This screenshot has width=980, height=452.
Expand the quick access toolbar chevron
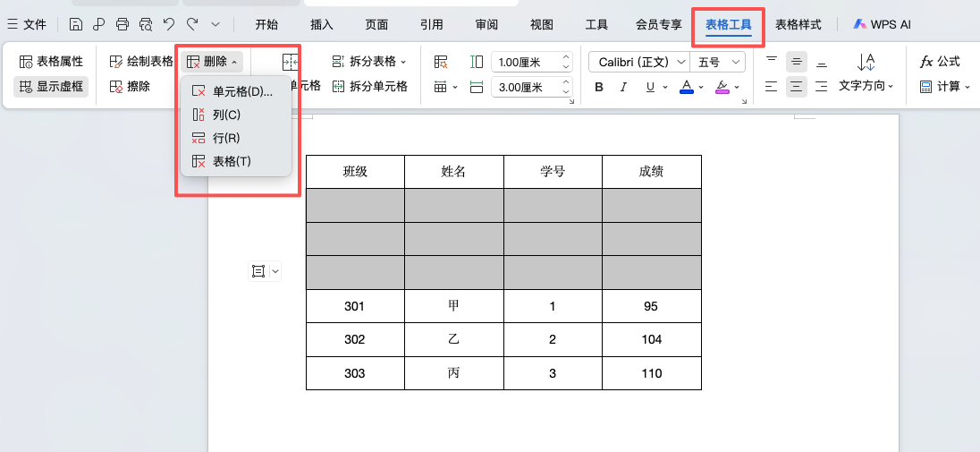coord(215,24)
